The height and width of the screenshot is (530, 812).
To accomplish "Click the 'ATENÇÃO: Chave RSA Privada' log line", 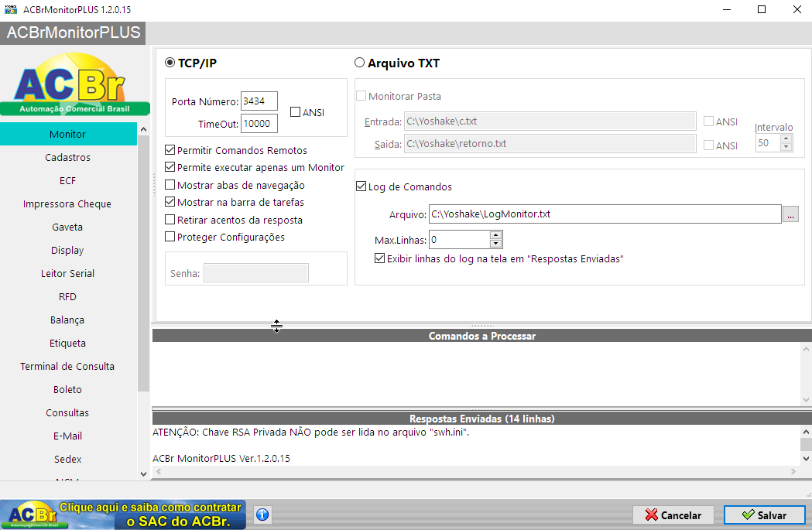I will (310, 433).
